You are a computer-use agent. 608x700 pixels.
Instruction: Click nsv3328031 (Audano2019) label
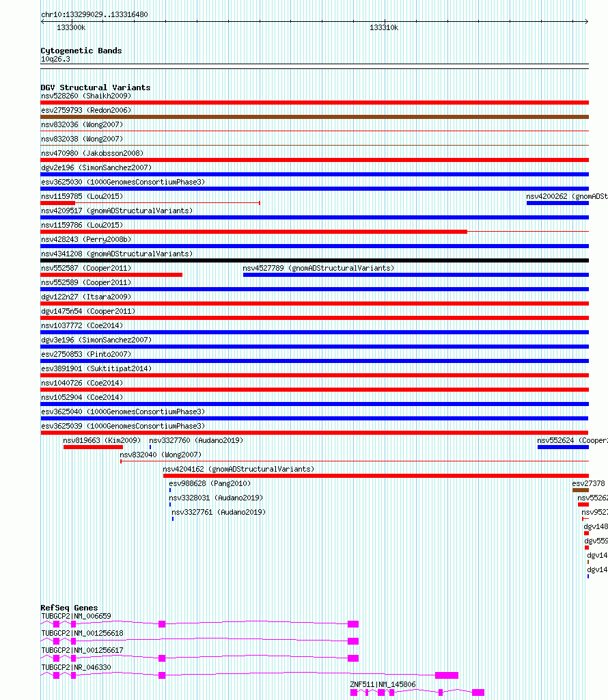click(216, 498)
